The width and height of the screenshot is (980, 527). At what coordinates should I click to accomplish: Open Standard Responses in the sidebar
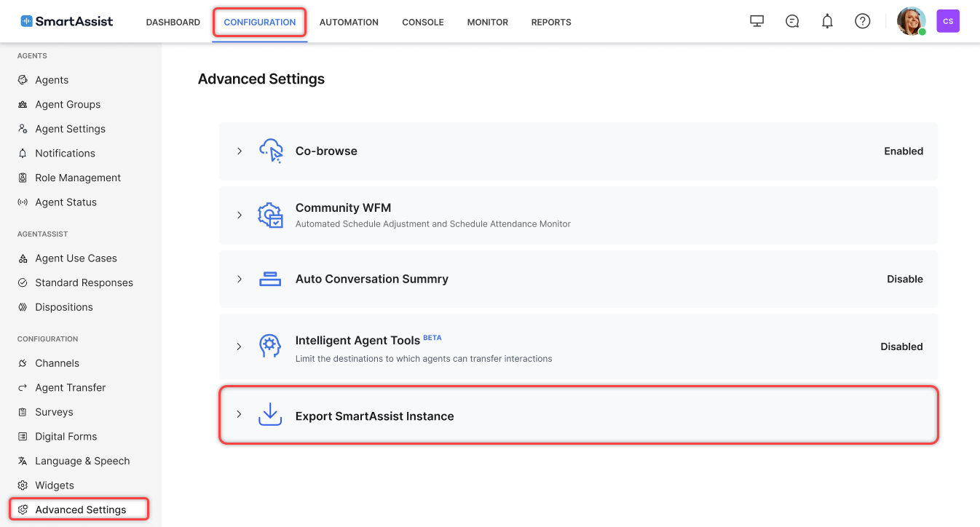84,282
